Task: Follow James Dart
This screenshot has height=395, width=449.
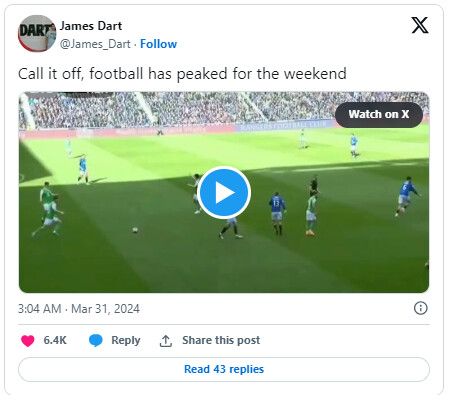Action: (158, 44)
